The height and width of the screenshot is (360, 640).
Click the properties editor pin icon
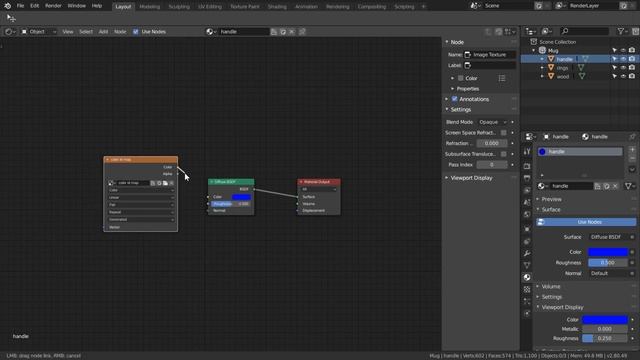pos(632,137)
